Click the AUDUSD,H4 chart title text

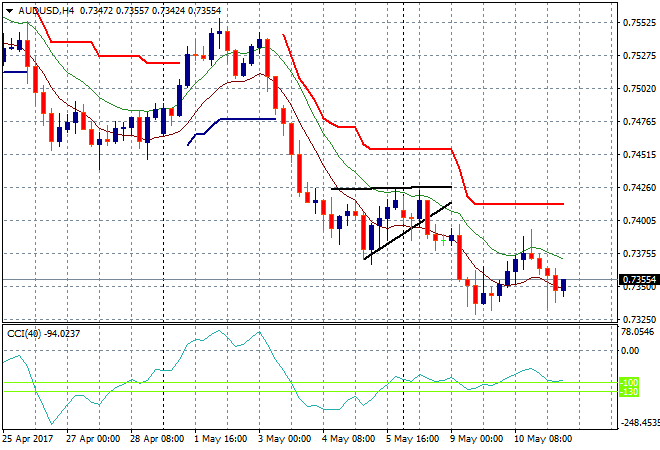tap(46, 11)
